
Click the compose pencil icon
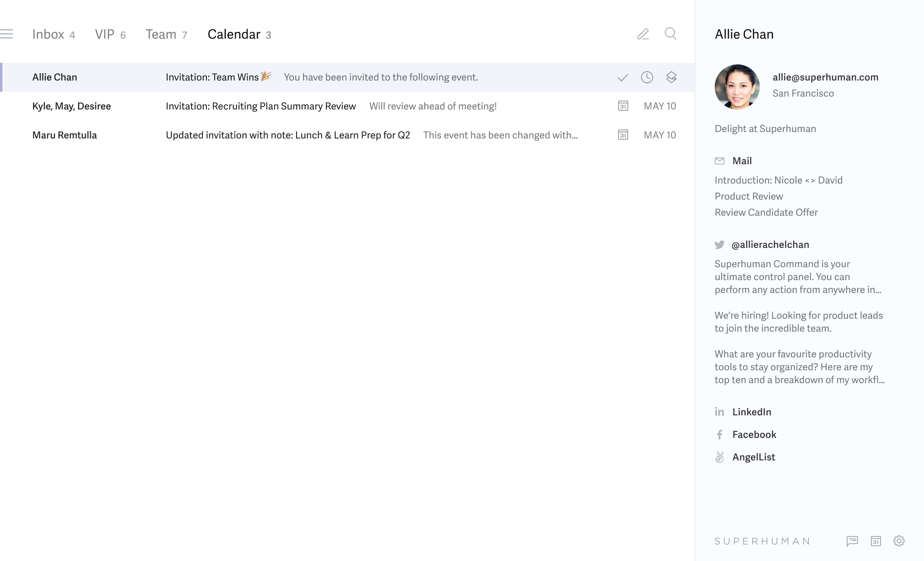tap(643, 34)
